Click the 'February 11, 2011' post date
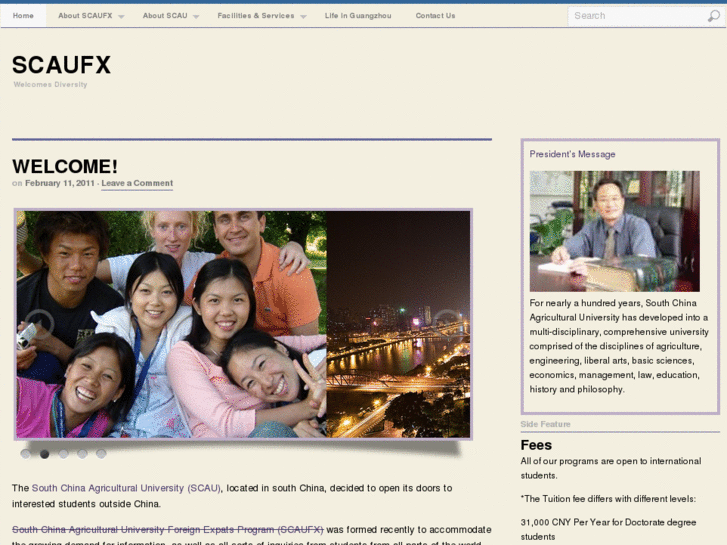 [x=60, y=183]
